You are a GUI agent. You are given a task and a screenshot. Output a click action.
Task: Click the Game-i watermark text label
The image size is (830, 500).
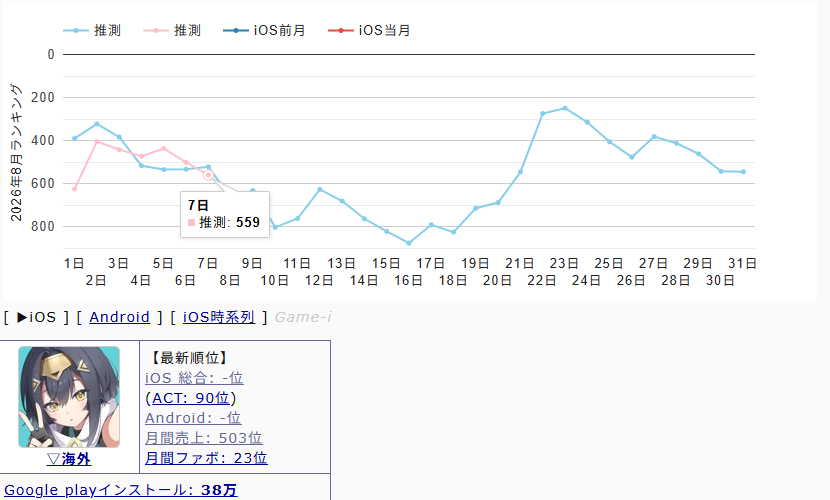[303, 317]
